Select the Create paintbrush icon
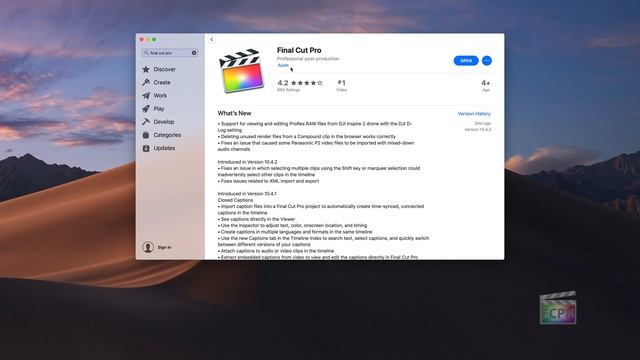The width and height of the screenshot is (640, 360). pos(146,82)
